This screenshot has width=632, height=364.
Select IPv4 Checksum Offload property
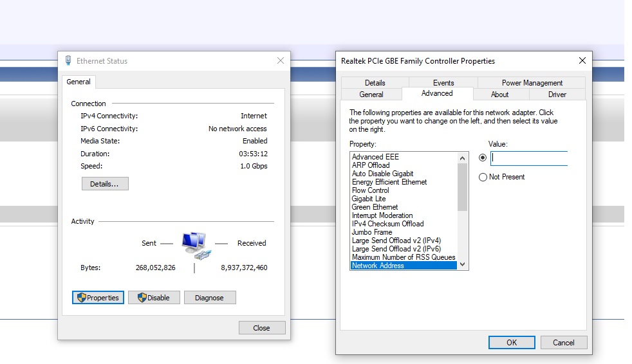tap(404, 223)
